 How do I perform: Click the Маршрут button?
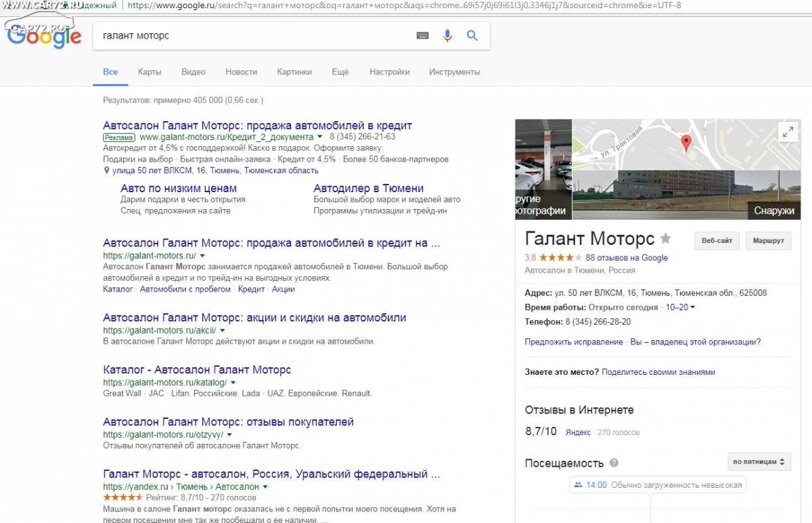(x=768, y=240)
